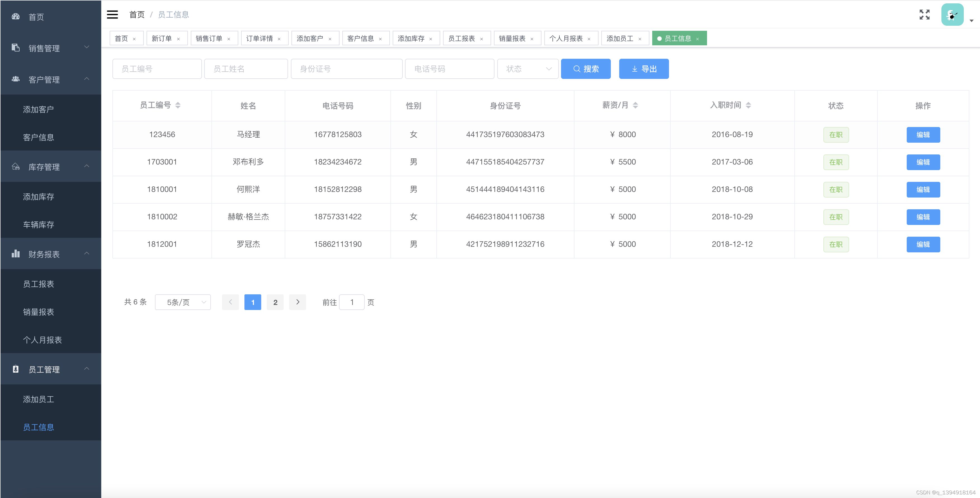Close the 添加客户 tab

pos(330,39)
